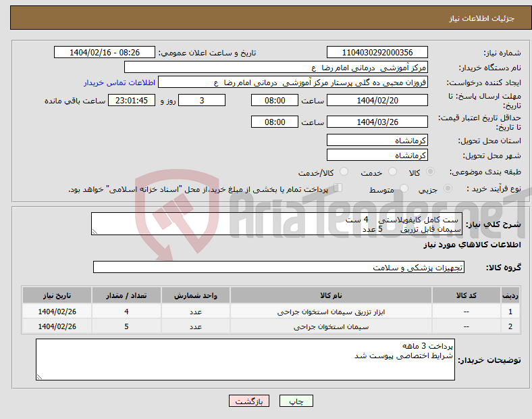Toggle the اسناد خزانه اسلامی payment checkbox
Viewport: 532px width, 419px height.
338,188
